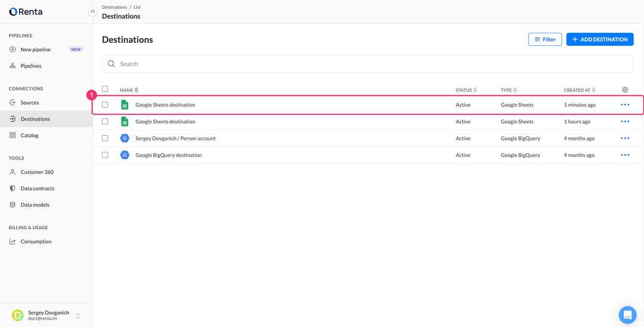This screenshot has width=644, height=327.
Task: Open Google Sheets destination created 1 minutes ago
Action: coord(165,105)
